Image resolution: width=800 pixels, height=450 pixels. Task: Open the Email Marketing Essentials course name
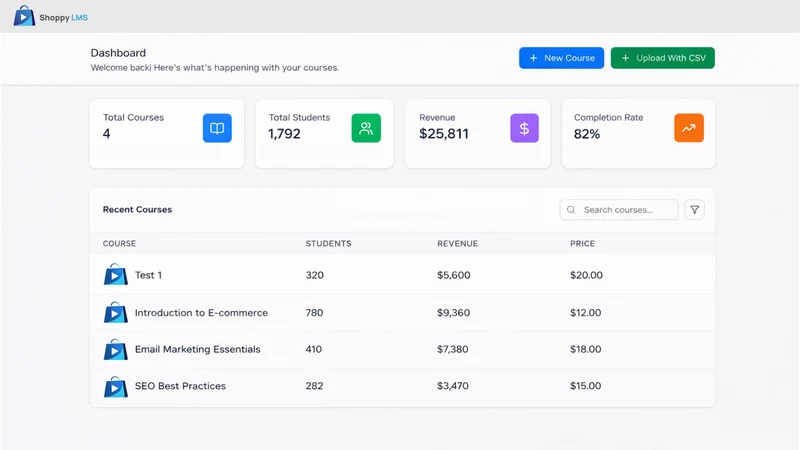pyautogui.click(x=197, y=349)
